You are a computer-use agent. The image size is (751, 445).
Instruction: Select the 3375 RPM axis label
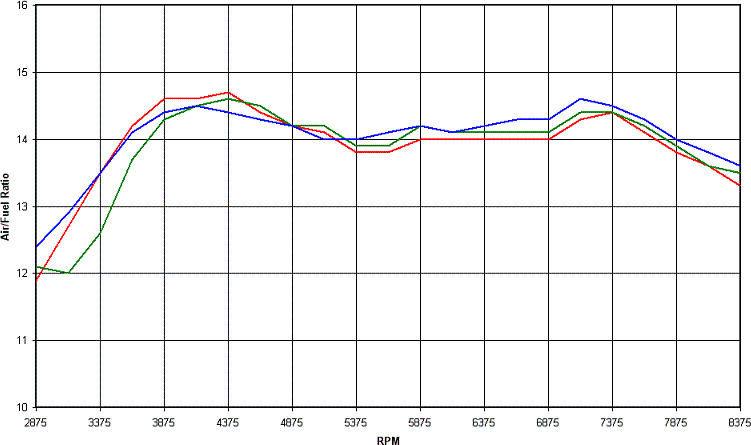[x=100, y=421]
